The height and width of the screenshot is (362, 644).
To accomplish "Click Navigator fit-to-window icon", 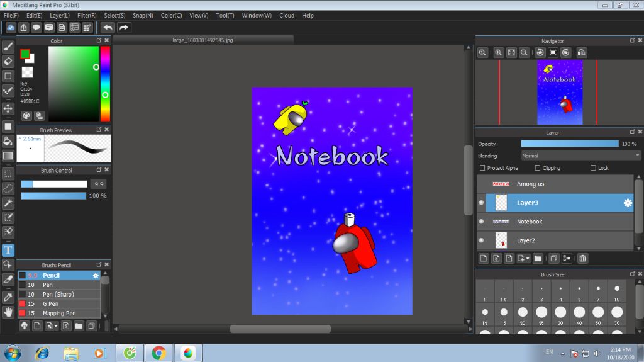I will coord(511,53).
